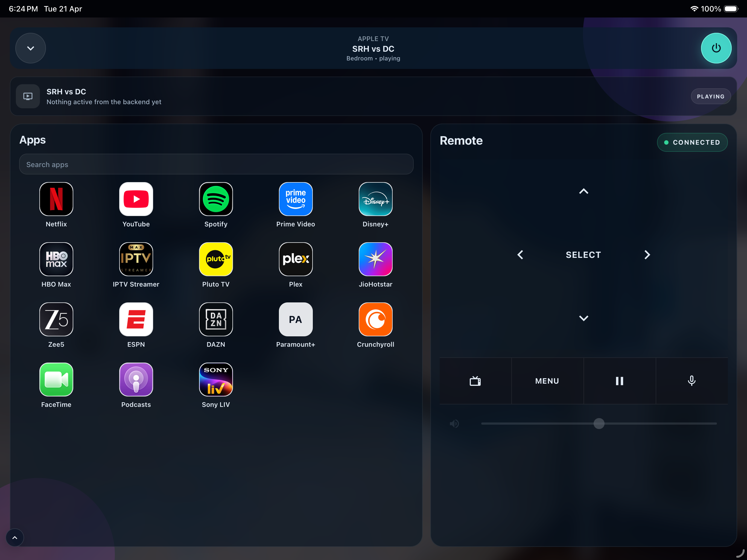Activate the microphone voice button
Image resolution: width=747 pixels, height=560 pixels.
pyautogui.click(x=691, y=381)
